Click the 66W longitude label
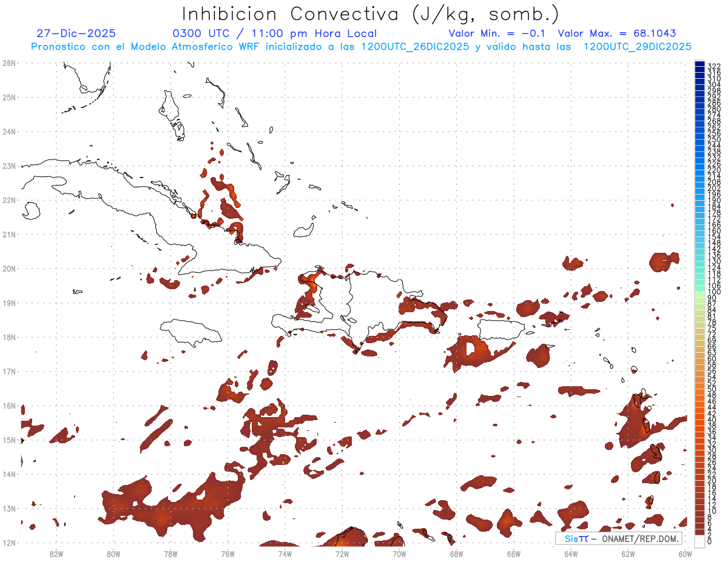This screenshot has width=728, height=562. pos(514,553)
